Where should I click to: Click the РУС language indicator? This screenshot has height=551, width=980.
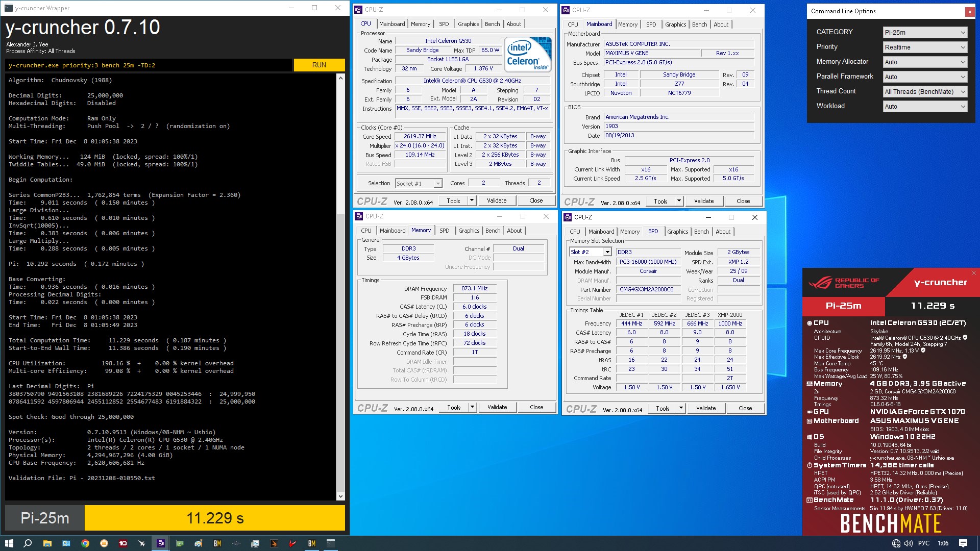(924, 543)
